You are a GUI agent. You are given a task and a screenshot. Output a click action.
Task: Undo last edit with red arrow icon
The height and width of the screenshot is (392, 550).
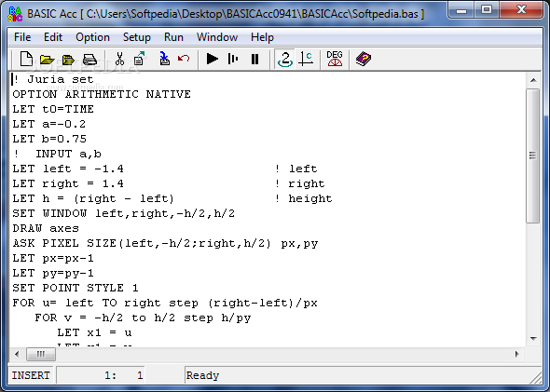(184, 59)
